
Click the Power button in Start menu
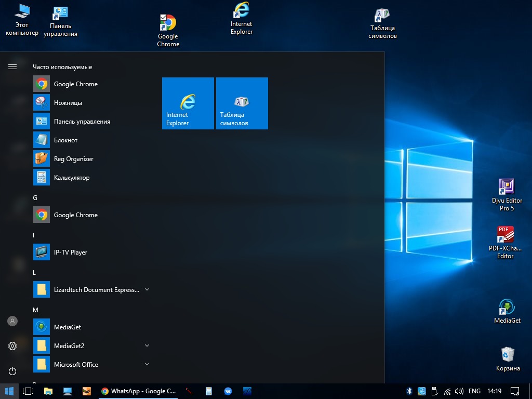12,371
